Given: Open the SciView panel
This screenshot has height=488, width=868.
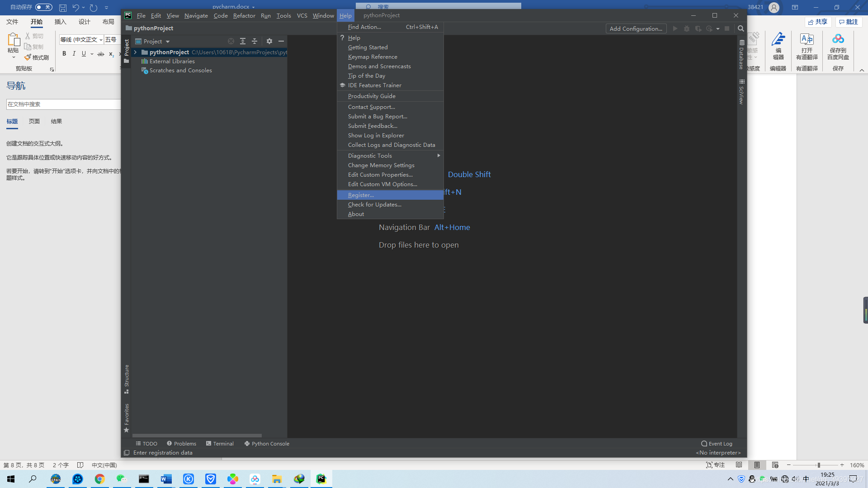Looking at the screenshot, I should (741, 93).
